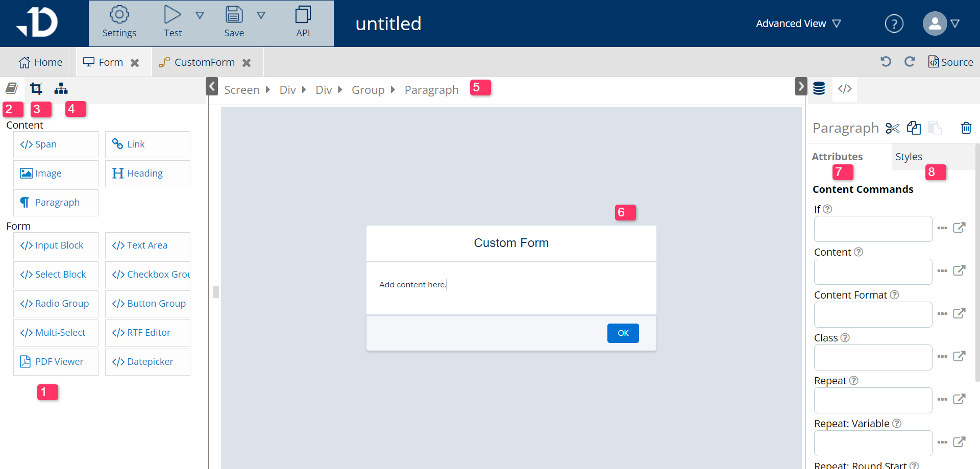Cut the Paragraph with scissors icon
Screen dimensions: 980x469
pyautogui.click(x=892, y=128)
